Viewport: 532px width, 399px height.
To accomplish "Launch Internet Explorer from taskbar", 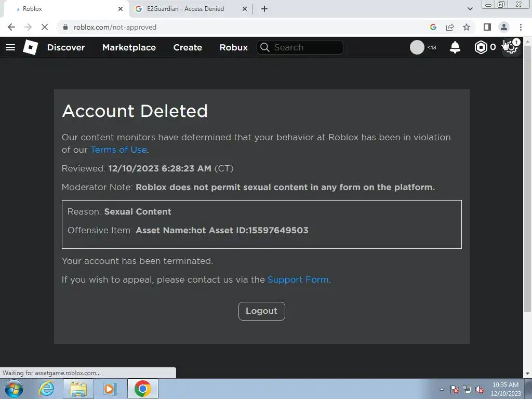I will click(46, 389).
